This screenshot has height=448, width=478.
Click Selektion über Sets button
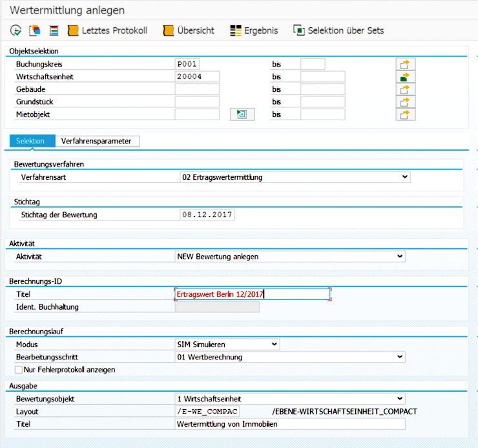[338, 30]
